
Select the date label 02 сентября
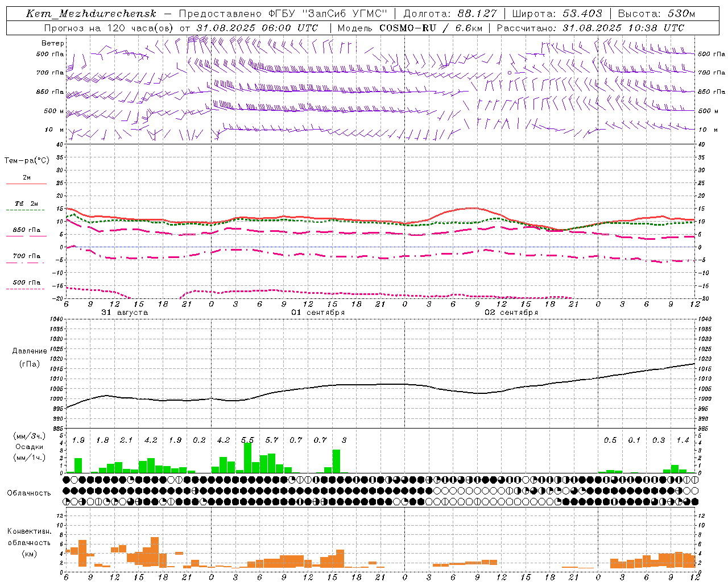click(511, 313)
